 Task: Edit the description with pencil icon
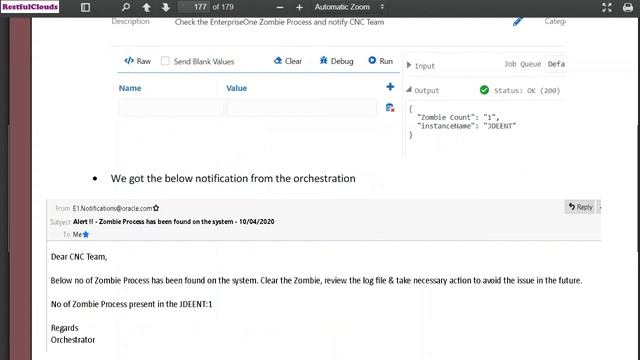coord(518,22)
